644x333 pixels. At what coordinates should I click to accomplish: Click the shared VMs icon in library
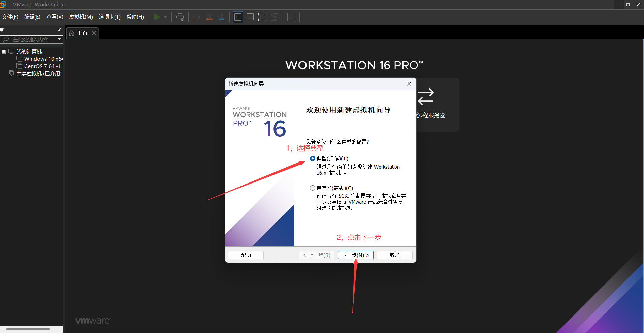[x=12, y=73]
